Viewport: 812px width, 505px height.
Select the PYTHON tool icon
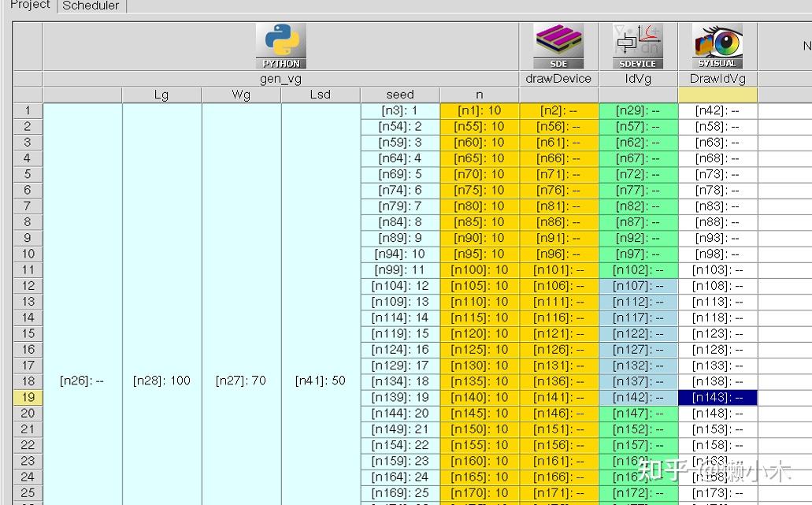[x=280, y=46]
